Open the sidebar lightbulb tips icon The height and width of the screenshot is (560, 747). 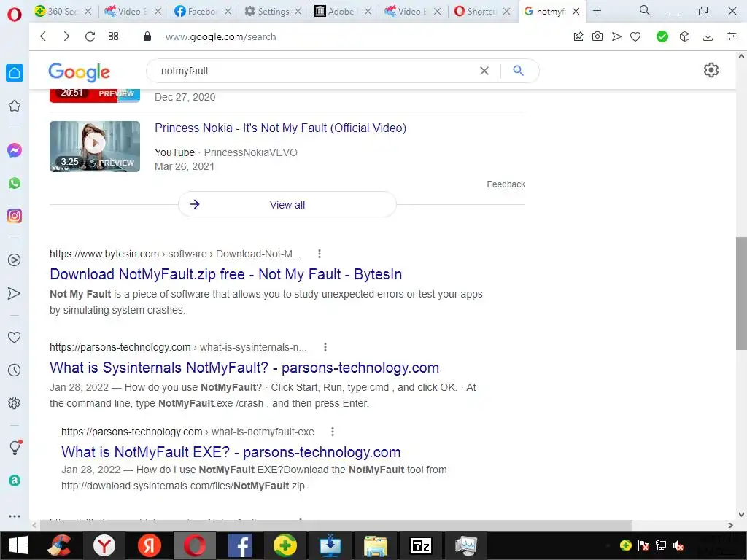click(15, 447)
